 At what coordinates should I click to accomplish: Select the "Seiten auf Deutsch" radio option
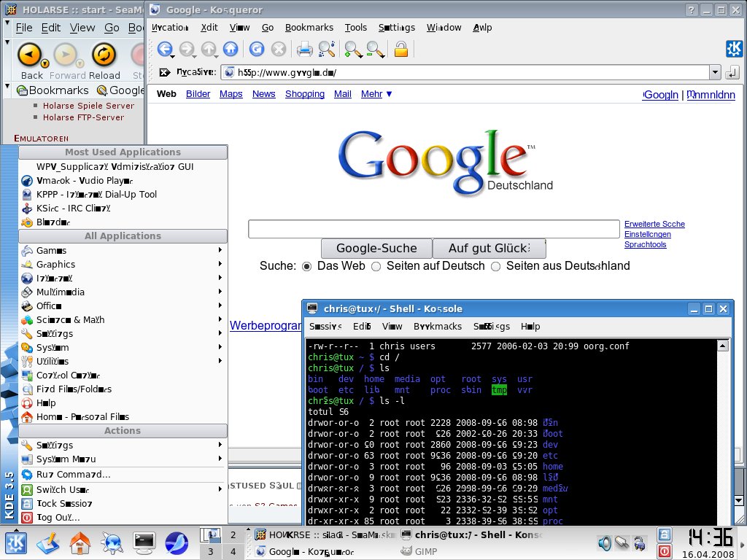(376, 266)
